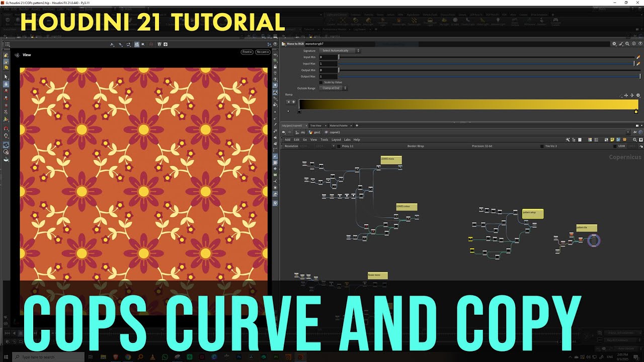Open the Labs menu in the network editor
Screen dimensions: 644x362
pyautogui.click(x=347, y=140)
